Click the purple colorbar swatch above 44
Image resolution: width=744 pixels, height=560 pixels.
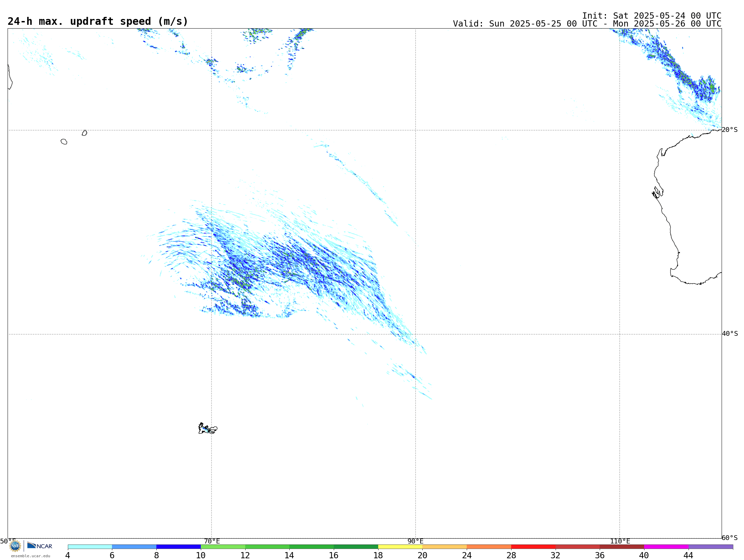pyautogui.click(x=711, y=547)
